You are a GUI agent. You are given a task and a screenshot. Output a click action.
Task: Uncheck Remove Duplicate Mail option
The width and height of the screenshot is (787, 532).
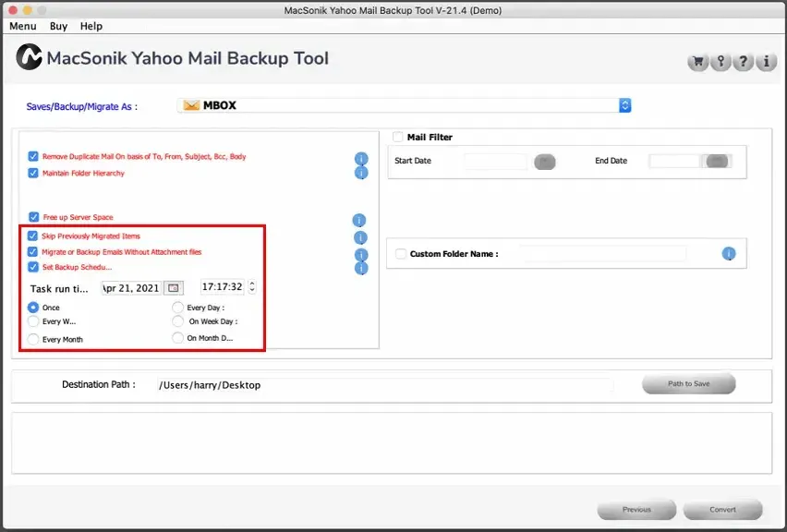click(x=33, y=156)
